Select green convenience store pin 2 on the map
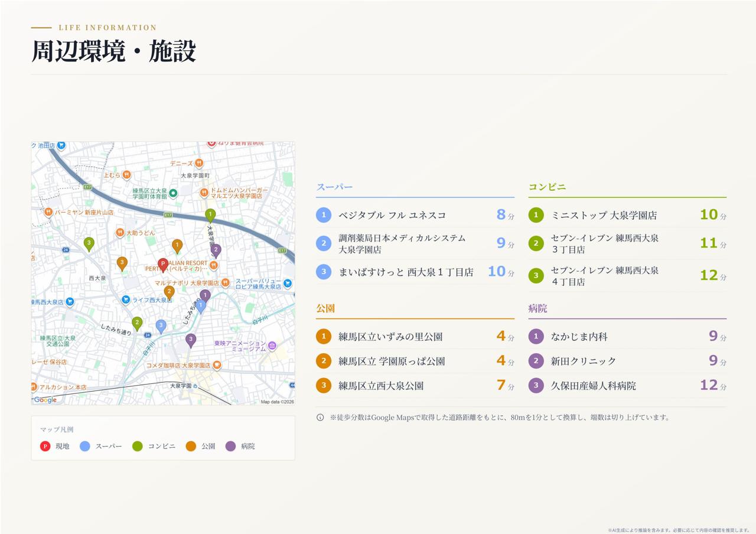This screenshot has height=534, width=756. click(137, 323)
